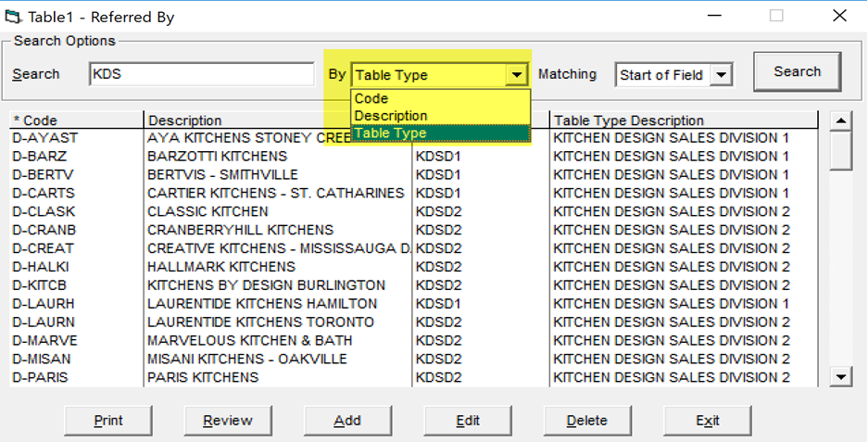
Task: Click the Review button
Action: pyautogui.click(x=228, y=421)
